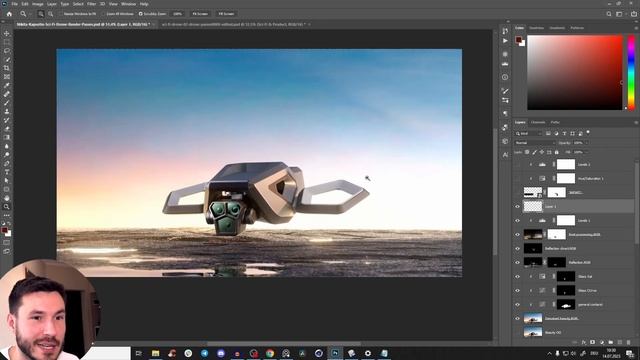The width and height of the screenshot is (640, 360).
Task: Hide the Gloss CUrve layer
Action: coord(518,291)
